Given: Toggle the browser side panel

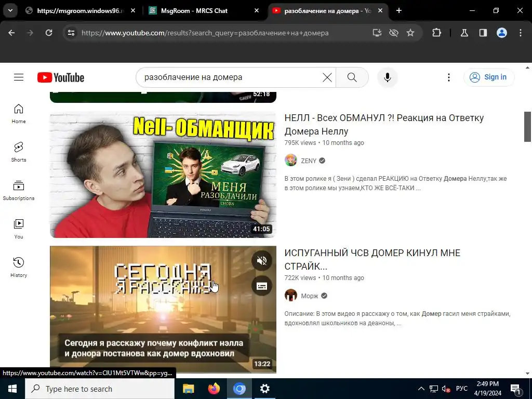Looking at the screenshot, I should click(483, 33).
